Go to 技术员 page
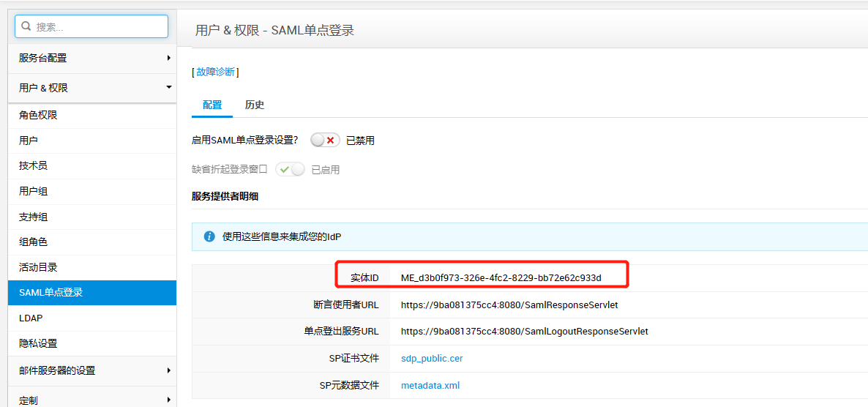Viewport: 868px width, 407px height. [33, 165]
